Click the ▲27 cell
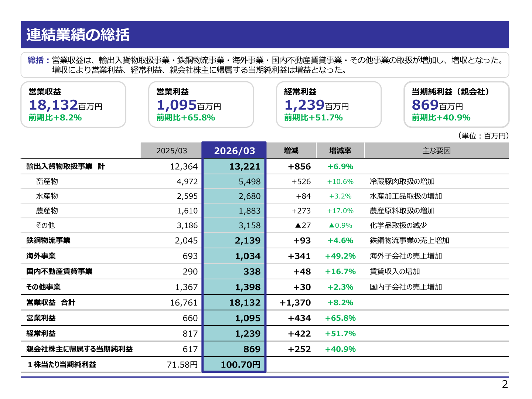532x399 pixels. pos(303,225)
